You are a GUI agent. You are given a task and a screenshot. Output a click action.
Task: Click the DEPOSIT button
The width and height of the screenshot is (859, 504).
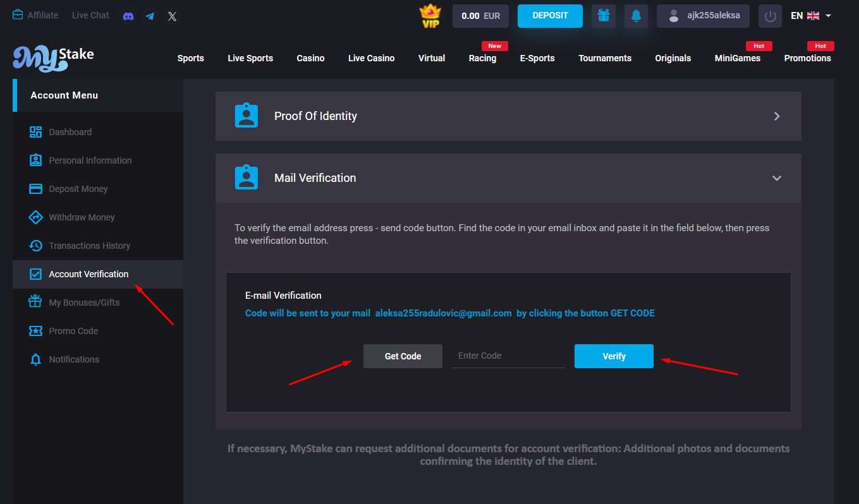[549, 15]
